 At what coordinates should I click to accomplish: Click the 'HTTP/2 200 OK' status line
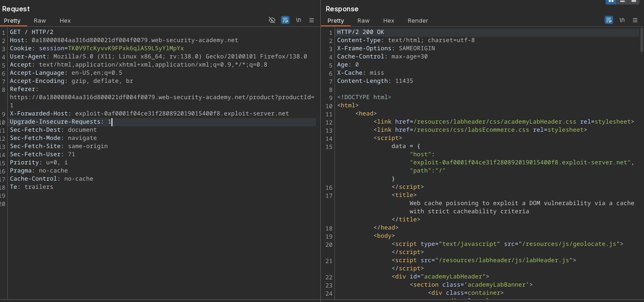click(x=361, y=32)
